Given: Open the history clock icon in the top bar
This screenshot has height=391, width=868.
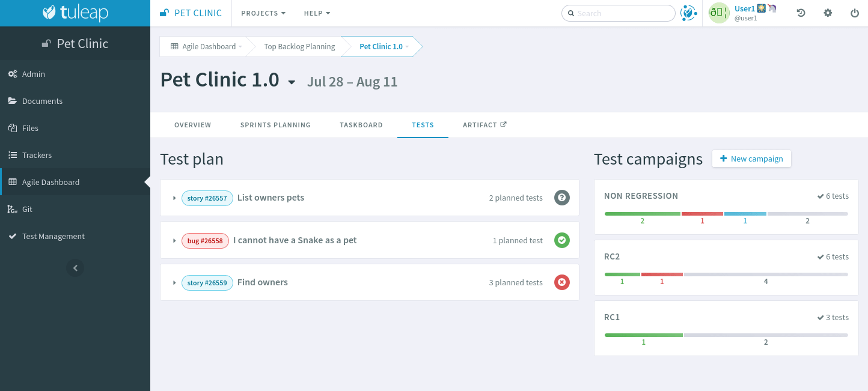Looking at the screenshot, I should (801, 13).
